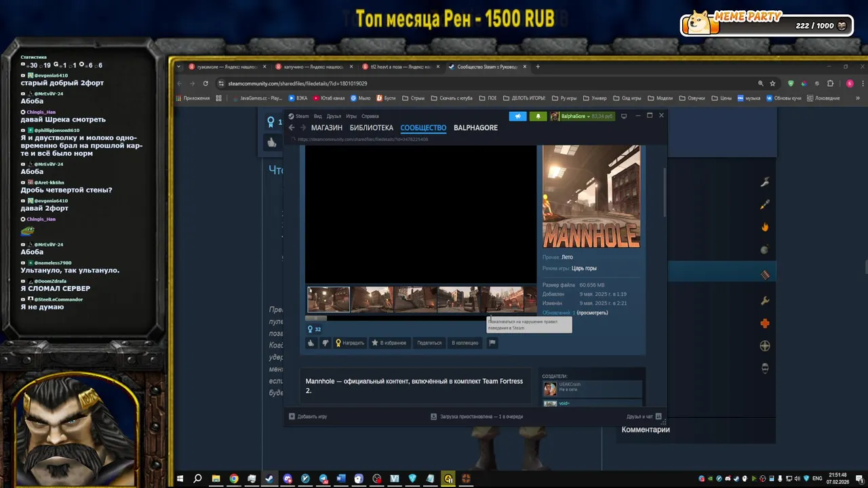Screen dimensions: 868x488
Task: Open the Ютаб канал bookmark
Action: tap(329, 98)
